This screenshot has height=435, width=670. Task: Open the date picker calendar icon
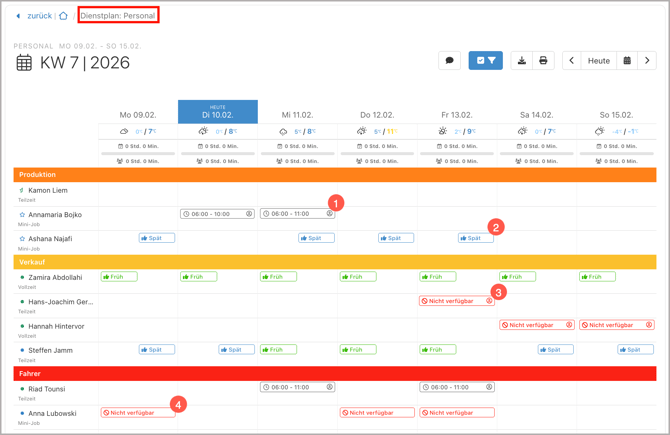627,61
